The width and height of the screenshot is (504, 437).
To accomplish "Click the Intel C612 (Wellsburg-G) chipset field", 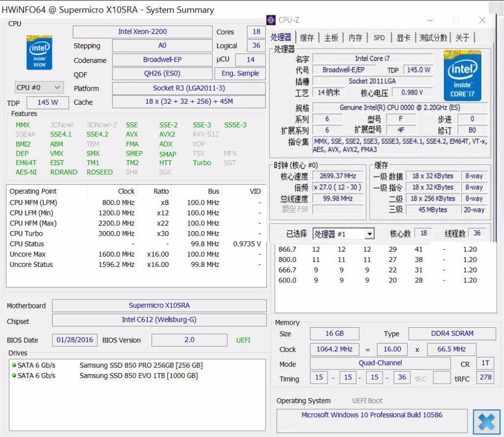I will tap(159, 320).
